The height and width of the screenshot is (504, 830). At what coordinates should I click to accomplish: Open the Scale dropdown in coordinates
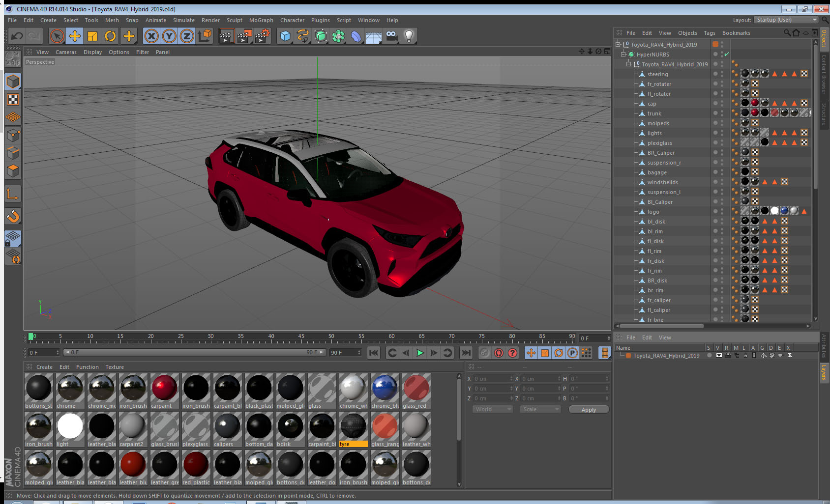click(x=540, y=409)
